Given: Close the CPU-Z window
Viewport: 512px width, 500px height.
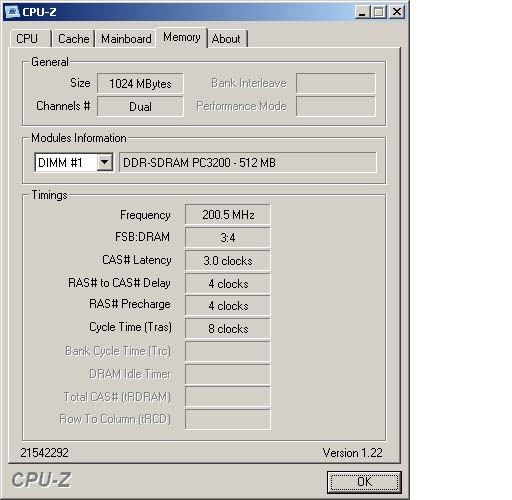Looking at the screenshot, I should point(397,12).
